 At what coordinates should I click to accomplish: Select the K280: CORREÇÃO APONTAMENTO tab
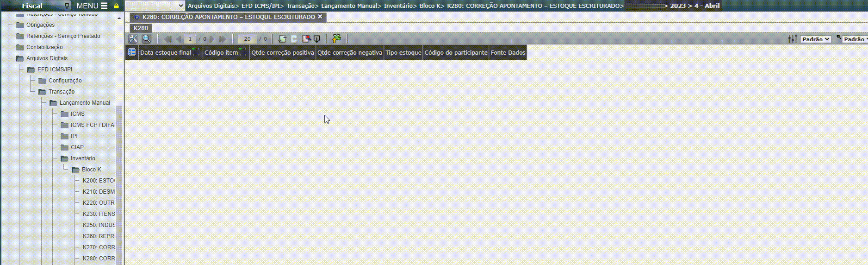tap(229, 17)
